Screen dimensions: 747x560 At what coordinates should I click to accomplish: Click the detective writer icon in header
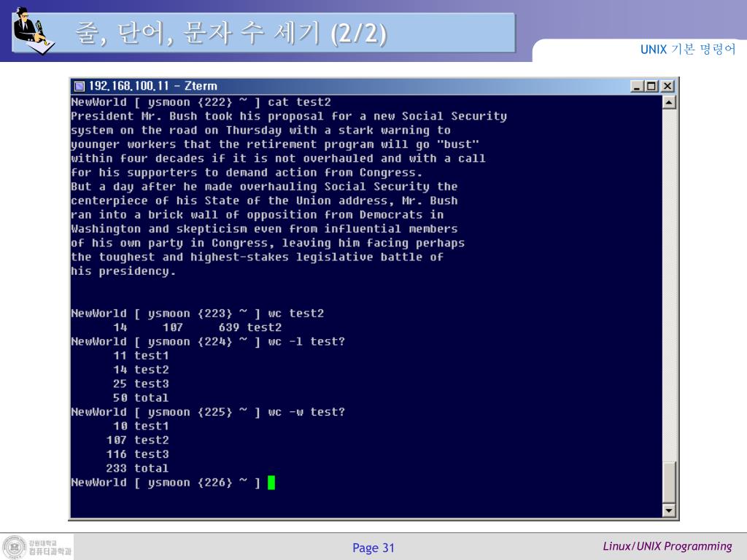[34, 31]
